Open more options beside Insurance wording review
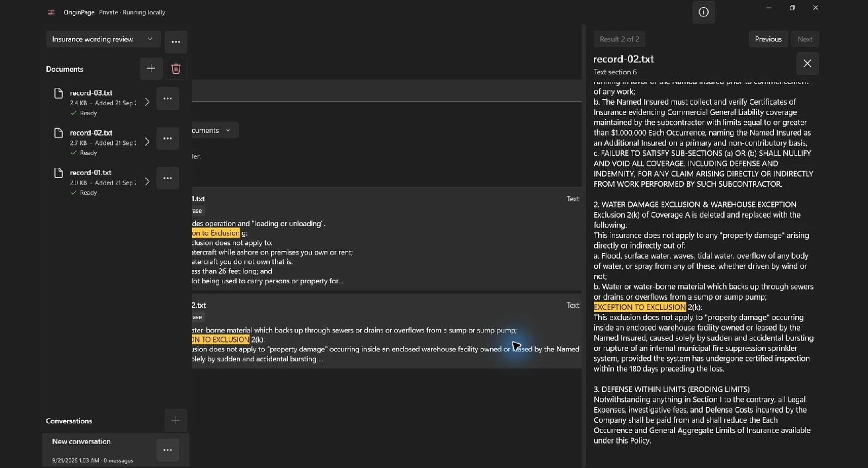This screenshot has height=468, width=868. click(x=176, y=42)
